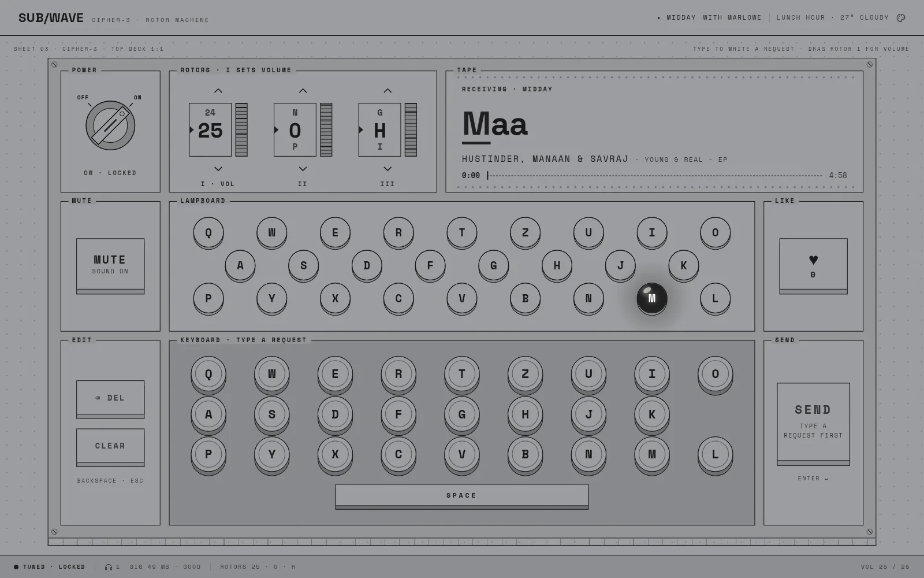Tap keyboard key X

335,455
